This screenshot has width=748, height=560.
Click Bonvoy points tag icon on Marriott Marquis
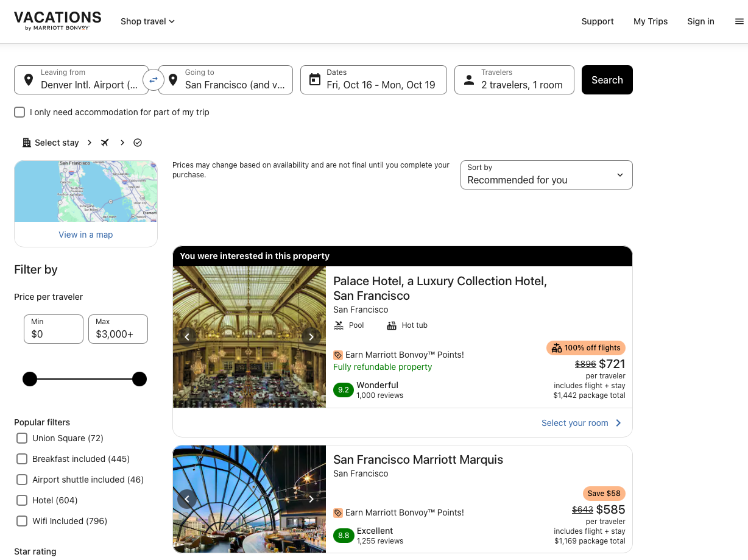[x=338, y=512]
